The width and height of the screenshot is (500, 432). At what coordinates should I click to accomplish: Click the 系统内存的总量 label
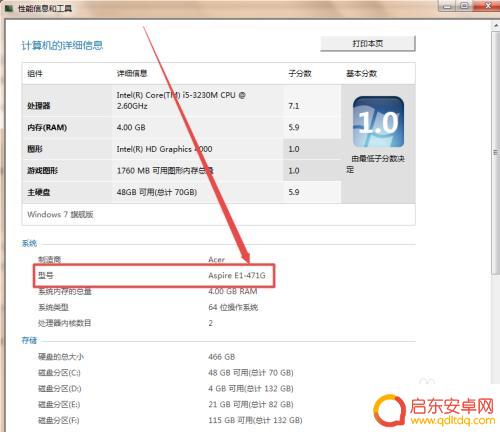(65, 292)
